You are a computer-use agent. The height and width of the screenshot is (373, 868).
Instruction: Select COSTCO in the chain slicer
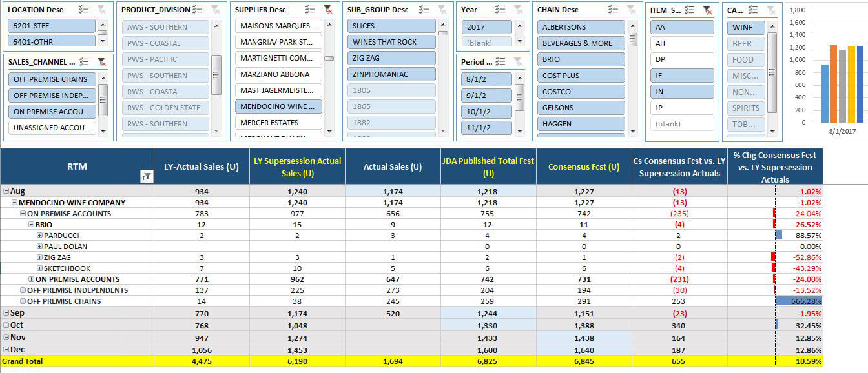pos(581,92)
